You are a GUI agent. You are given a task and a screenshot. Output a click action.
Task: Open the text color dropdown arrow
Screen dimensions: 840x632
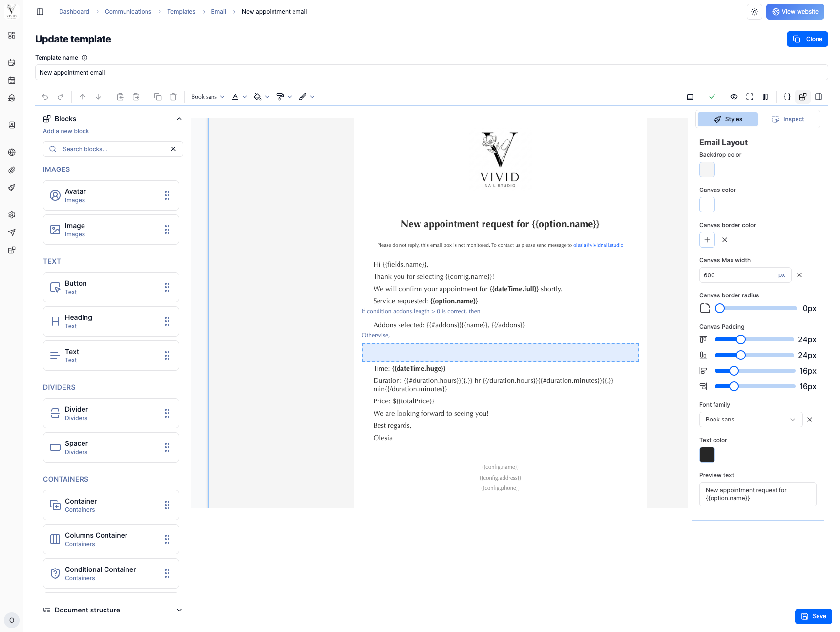point(245,97)
